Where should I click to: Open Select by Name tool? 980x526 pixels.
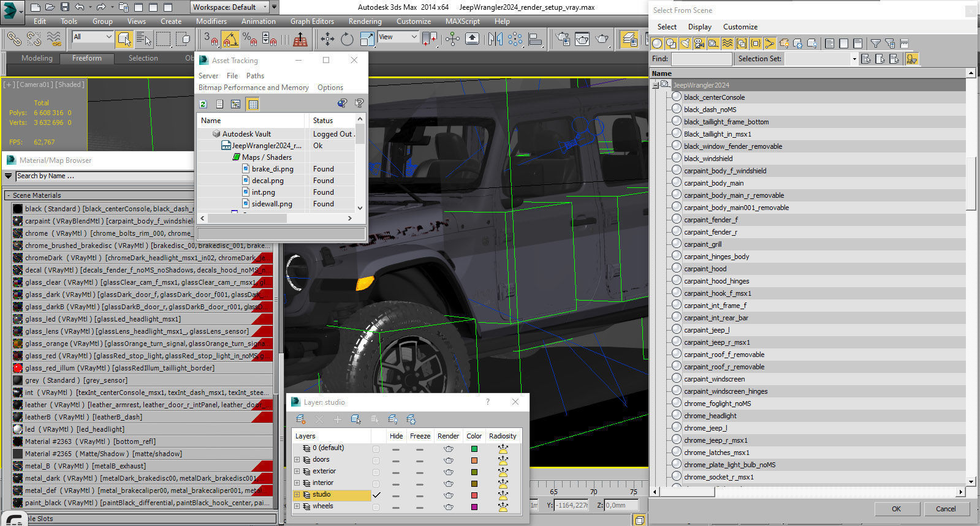(144, 39)
